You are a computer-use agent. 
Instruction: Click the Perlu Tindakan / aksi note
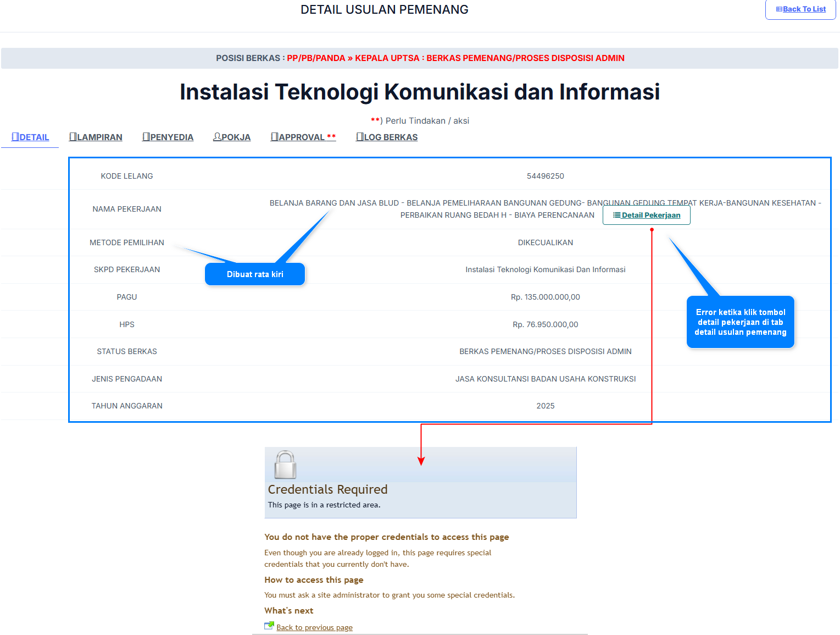pyautogui.click(x=420, y=121)
